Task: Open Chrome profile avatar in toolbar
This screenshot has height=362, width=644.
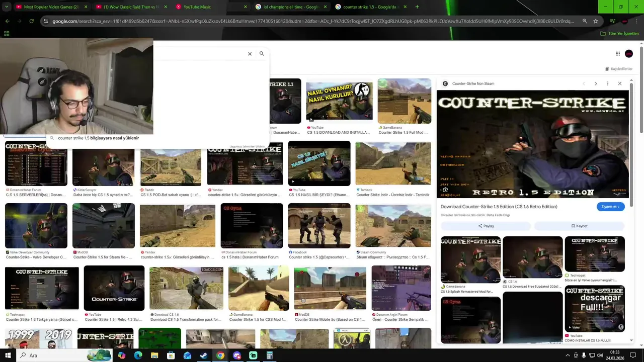Action: click(x=624, y=21)
